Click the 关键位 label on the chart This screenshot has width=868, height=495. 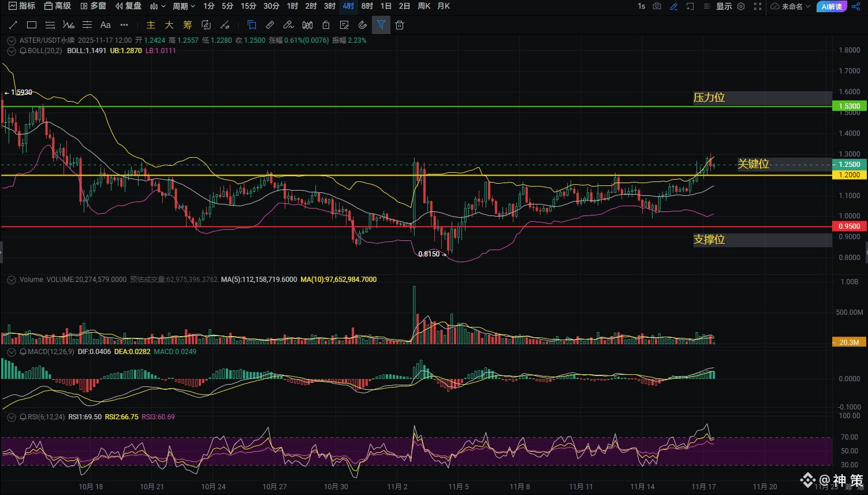[753, 164]
